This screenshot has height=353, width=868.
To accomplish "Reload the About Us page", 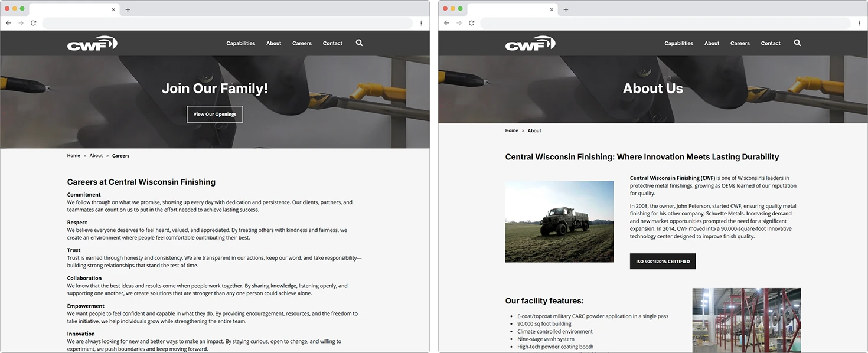I will (x=471, y=22).
